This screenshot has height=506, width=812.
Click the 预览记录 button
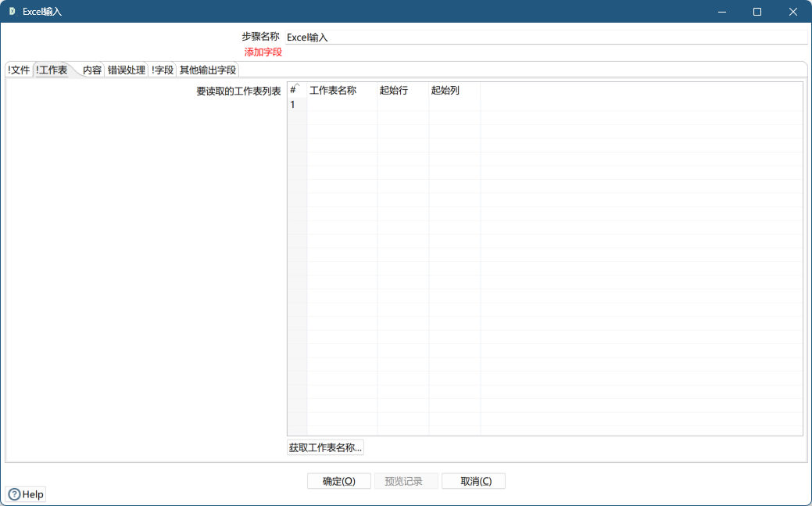coord(406,480)
